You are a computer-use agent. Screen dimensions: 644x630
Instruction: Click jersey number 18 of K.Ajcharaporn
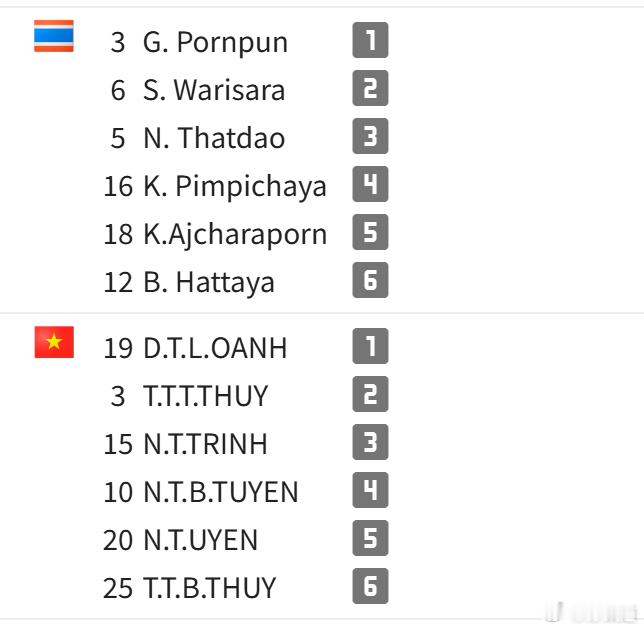[118, 235]
